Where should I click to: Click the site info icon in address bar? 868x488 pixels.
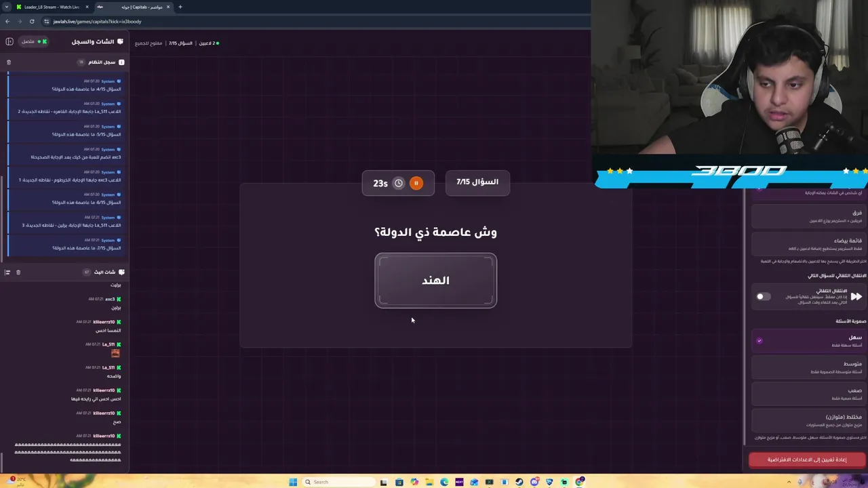[x=46, y=21]
